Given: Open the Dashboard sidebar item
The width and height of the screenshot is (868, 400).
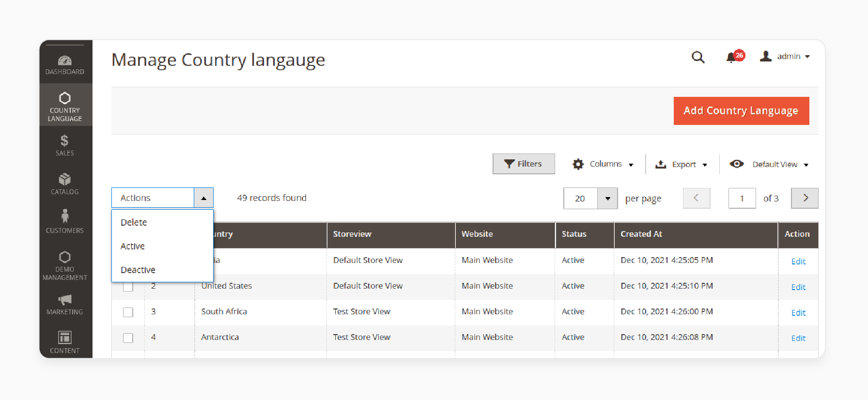Looking at the screenshot, I should coord(65,65).
